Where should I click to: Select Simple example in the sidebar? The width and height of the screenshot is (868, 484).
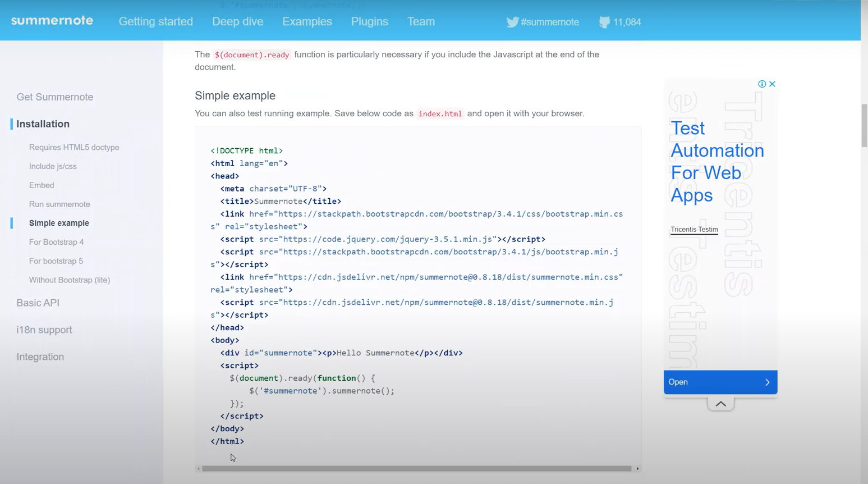[59, 223]
